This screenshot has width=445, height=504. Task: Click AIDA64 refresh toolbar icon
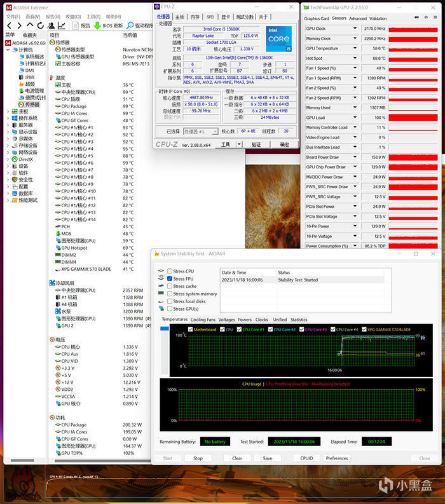coord(41,25)
